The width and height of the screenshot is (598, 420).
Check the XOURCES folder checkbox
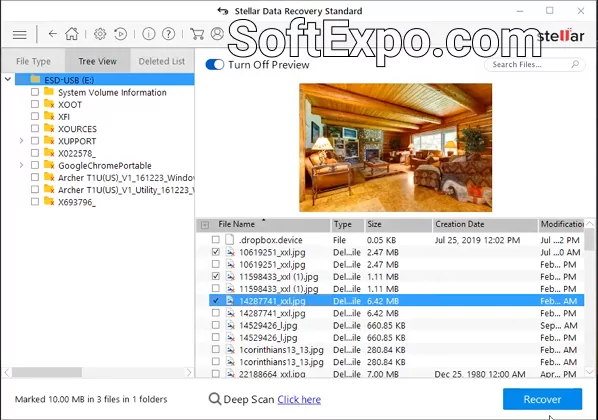tap(35, 129)
